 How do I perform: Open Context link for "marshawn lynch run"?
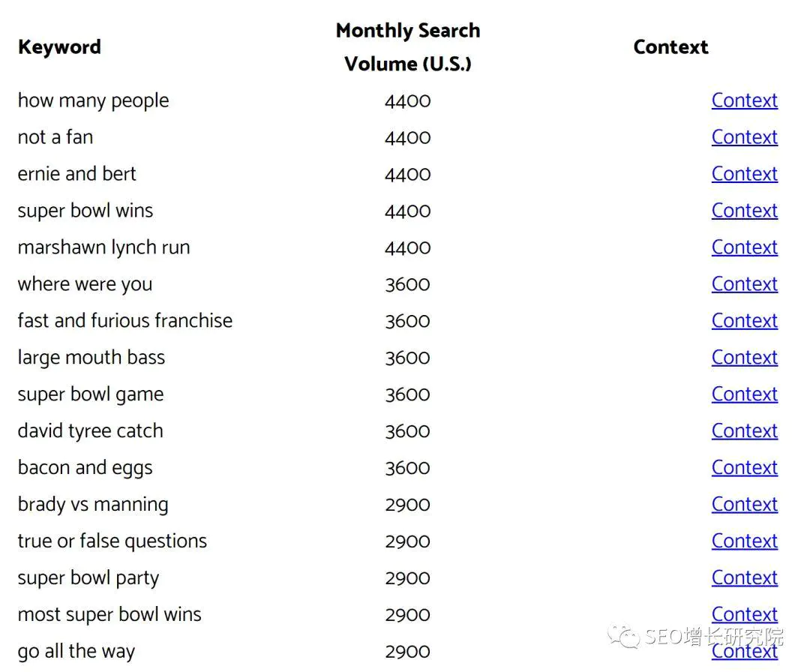(745, 247)
